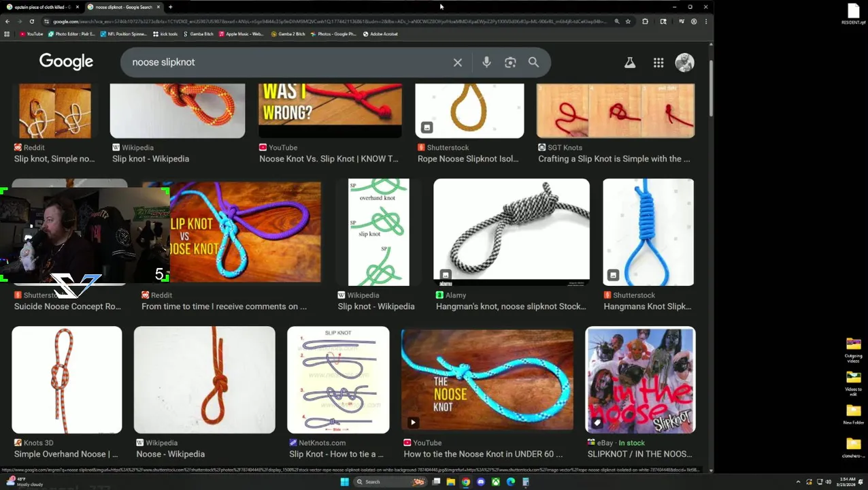Image resolution: width=868 pixels, height=490 pixels.
Task: Select blue hangman's knot Shutterstock image
Action: click(x=648, y=232)
